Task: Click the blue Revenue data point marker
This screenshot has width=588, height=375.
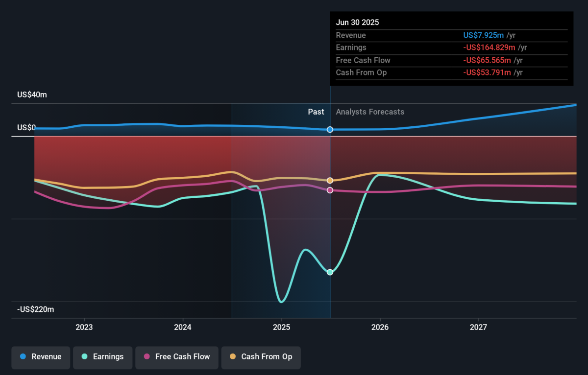Action: point(330,130)
